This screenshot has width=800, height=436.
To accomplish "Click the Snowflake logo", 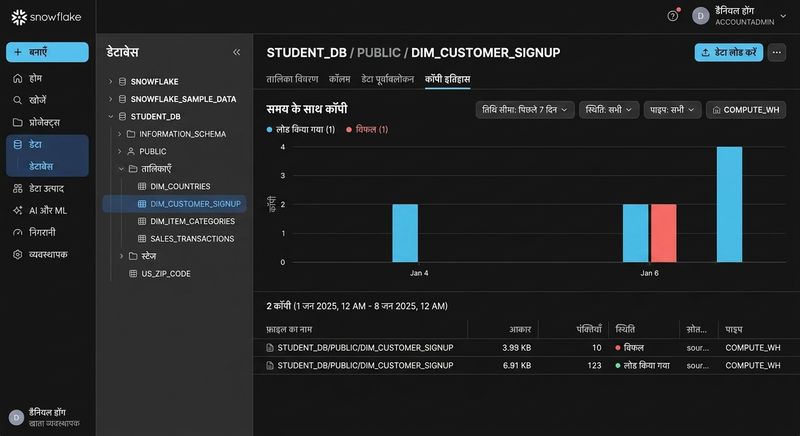I will pyautogui.click(x=46, y=17).
